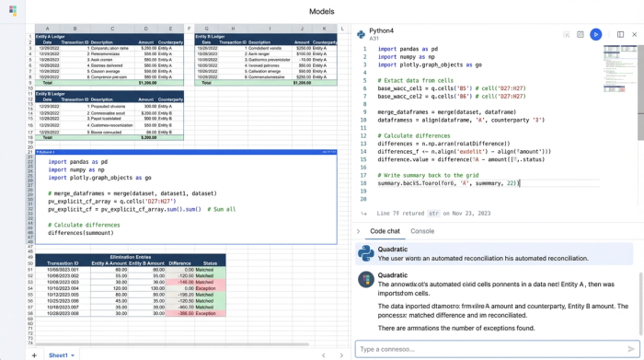Screen dimensions: 644x360
Task: Click the '# Calculate differences' comment in the editor
Action: pos(414,135)
